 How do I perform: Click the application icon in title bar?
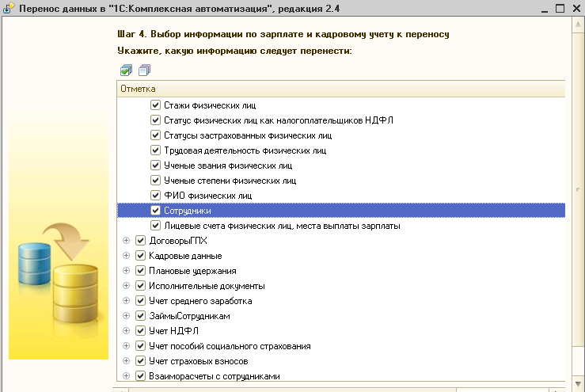click(8, 8)
